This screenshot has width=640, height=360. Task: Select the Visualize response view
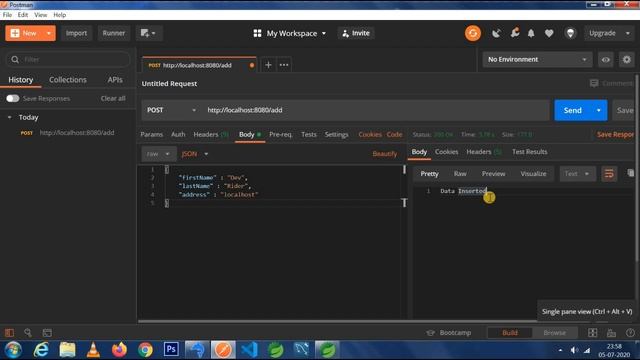pos(533,174)
